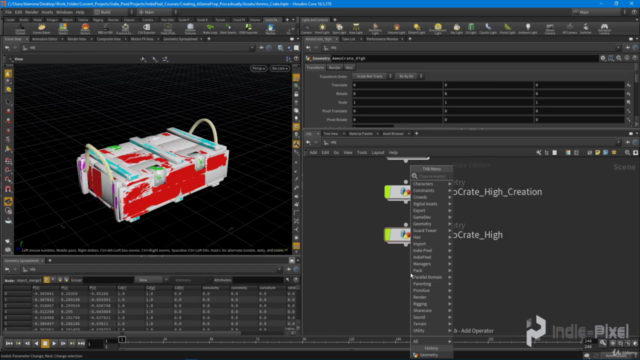Click the viewport magnet snapping tool
The image size is (640, 360).
pos(8,189)
